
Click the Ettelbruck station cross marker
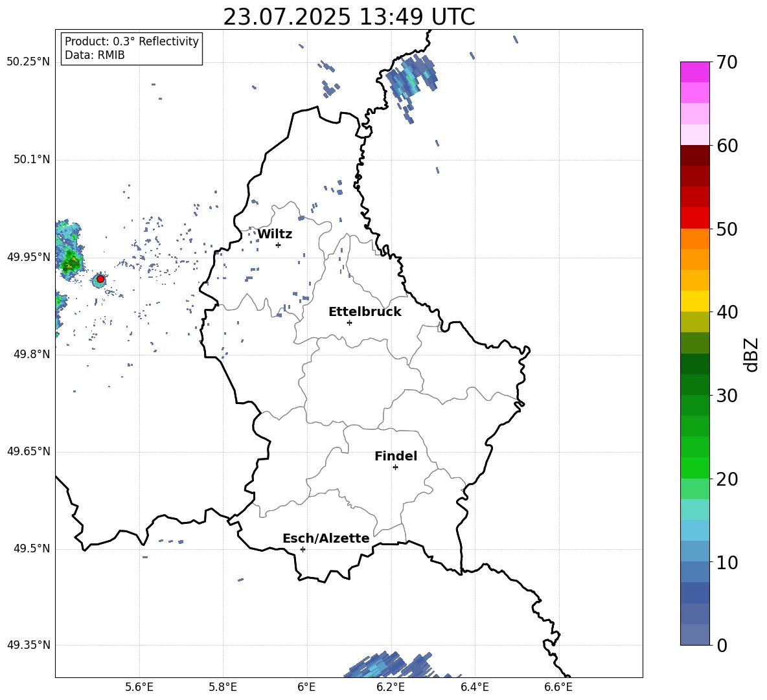coord(349,322)
